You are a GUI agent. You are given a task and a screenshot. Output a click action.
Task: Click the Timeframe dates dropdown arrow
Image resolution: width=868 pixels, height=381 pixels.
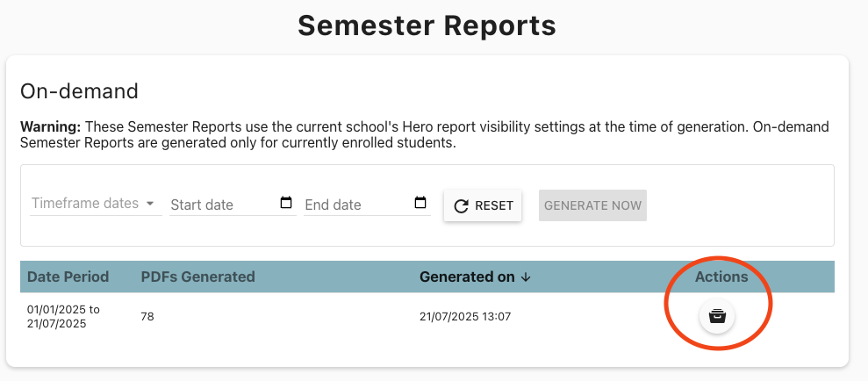tap(150, 204)
